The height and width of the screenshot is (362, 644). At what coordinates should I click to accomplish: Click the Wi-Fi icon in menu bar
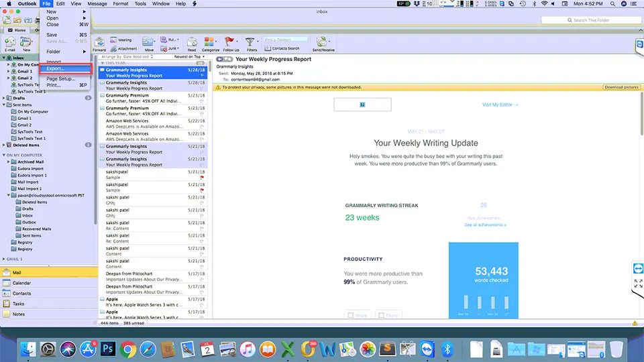544,4
